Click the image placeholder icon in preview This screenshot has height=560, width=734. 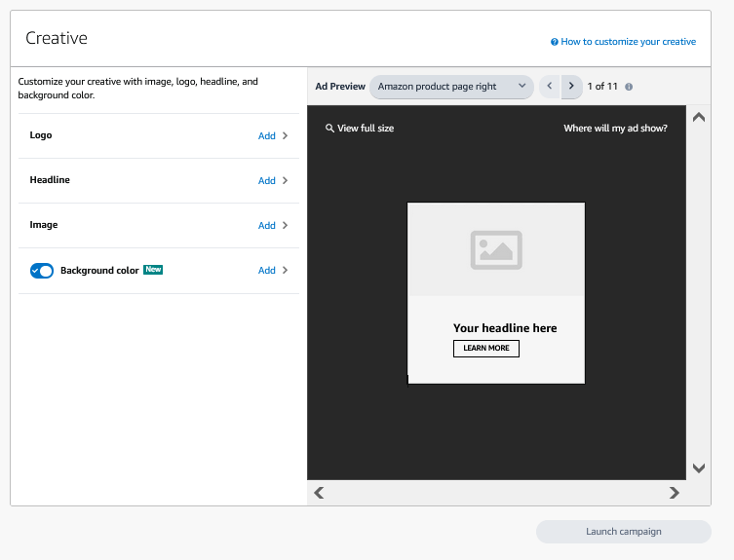point(496,250)
